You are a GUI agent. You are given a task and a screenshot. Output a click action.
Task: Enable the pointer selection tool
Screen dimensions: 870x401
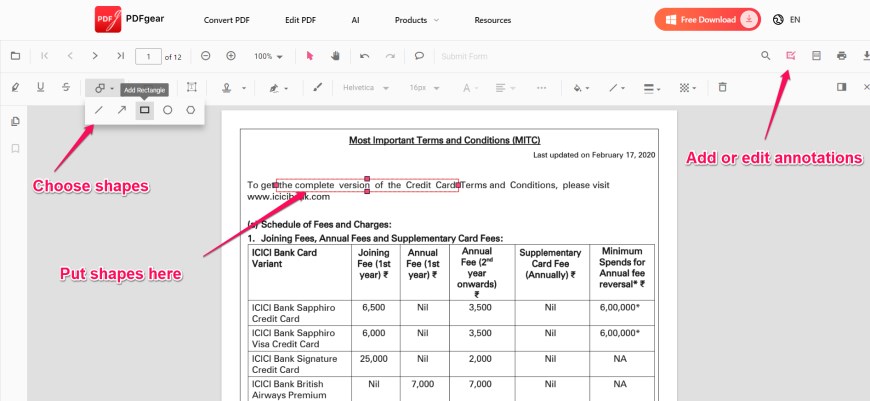[x=310, y=56]
